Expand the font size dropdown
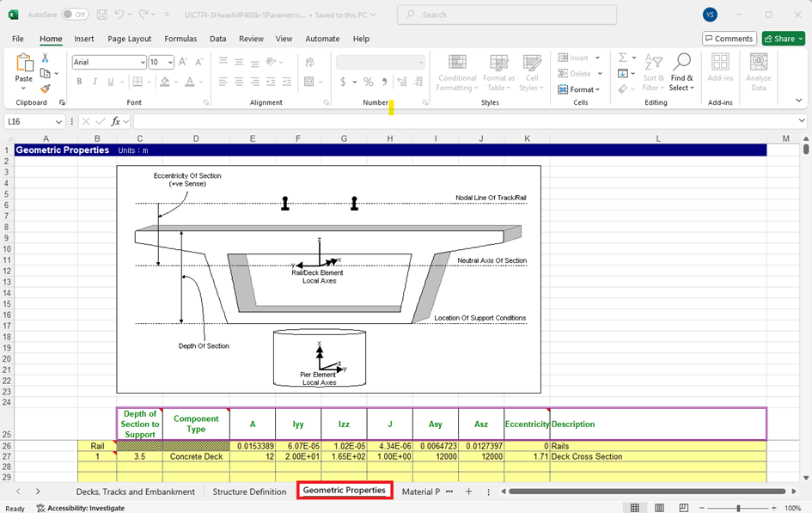 click(170, 63)
